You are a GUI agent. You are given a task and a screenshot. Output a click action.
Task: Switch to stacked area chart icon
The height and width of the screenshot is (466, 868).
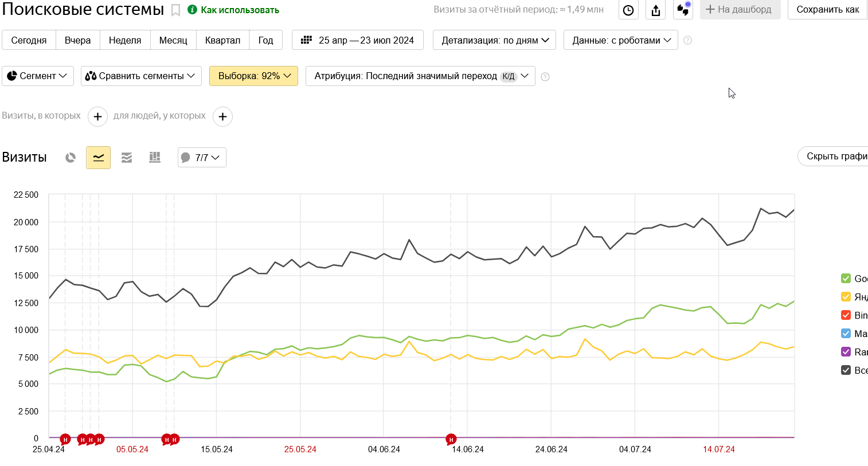tap(127, 158)
